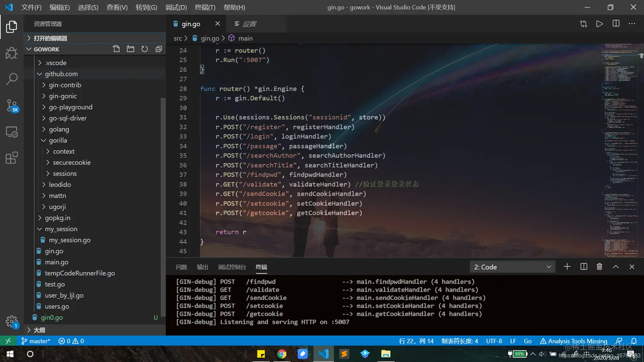The width and height of the screenshot is (644, 362).
Task: Open changes compare icon in editor toolbar
Action: [584, 24]
